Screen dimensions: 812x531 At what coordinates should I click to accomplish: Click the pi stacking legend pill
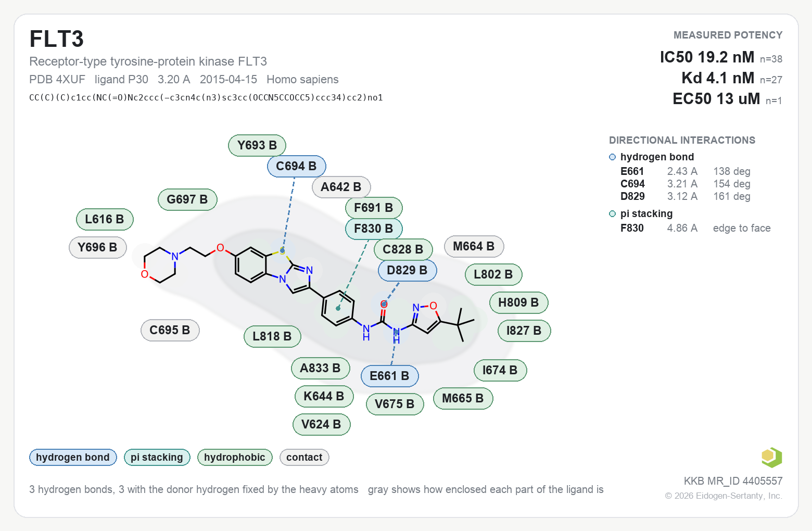157,458
